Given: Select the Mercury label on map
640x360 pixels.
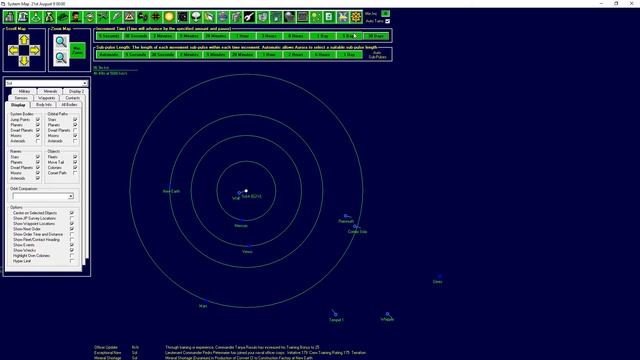Looking at the screenshot, I should [x=241, y=226].
